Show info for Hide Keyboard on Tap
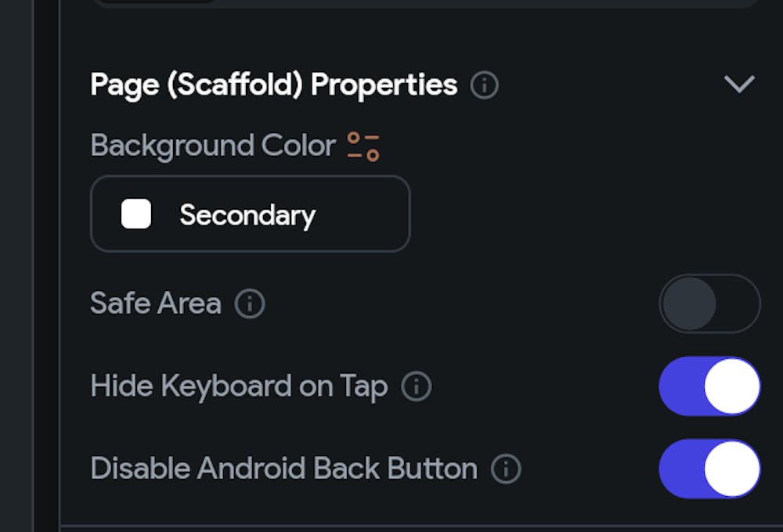The height and width of the screenshot is (532, 783). pyautogui.click(x=417, y=386)
